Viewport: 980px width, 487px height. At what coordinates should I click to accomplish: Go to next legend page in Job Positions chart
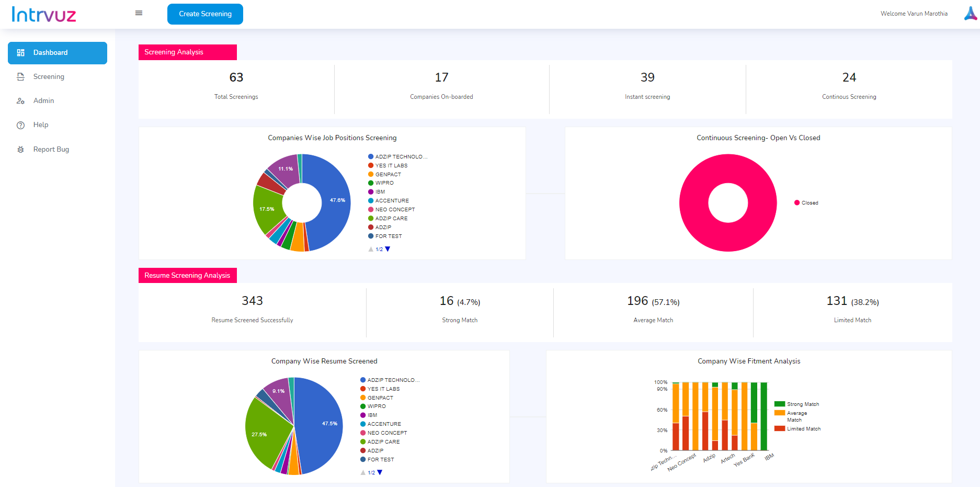click(388, 250)
